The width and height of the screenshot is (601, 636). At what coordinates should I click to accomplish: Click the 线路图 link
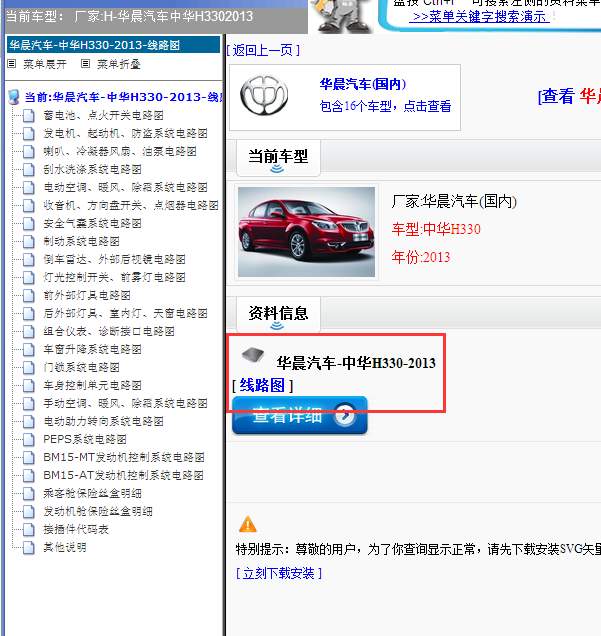[x=262, y=385]
